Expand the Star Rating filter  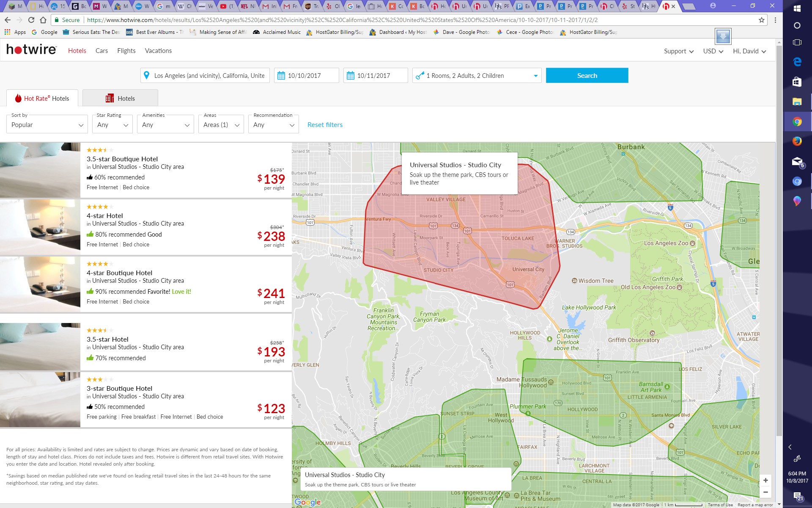click(112, 124)
